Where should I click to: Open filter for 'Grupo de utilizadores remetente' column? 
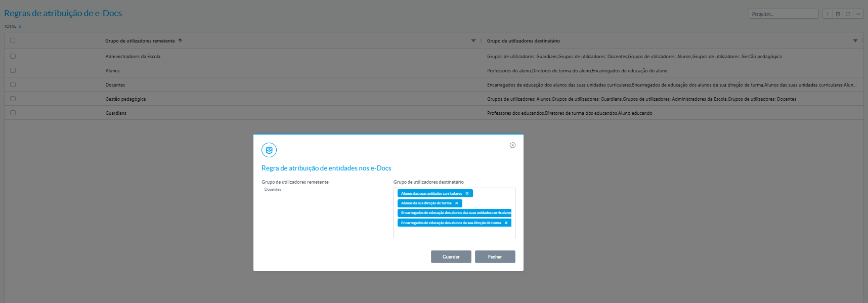473,40
